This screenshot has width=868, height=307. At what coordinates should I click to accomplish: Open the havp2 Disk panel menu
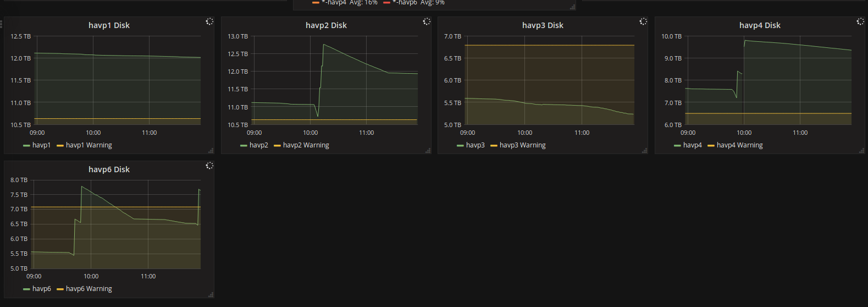pos(326,25)
